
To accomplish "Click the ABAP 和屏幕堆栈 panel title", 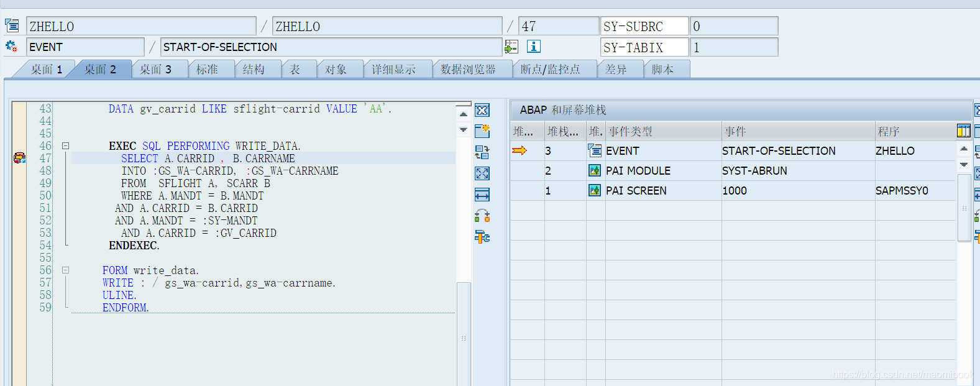I will tap(562, 110).
